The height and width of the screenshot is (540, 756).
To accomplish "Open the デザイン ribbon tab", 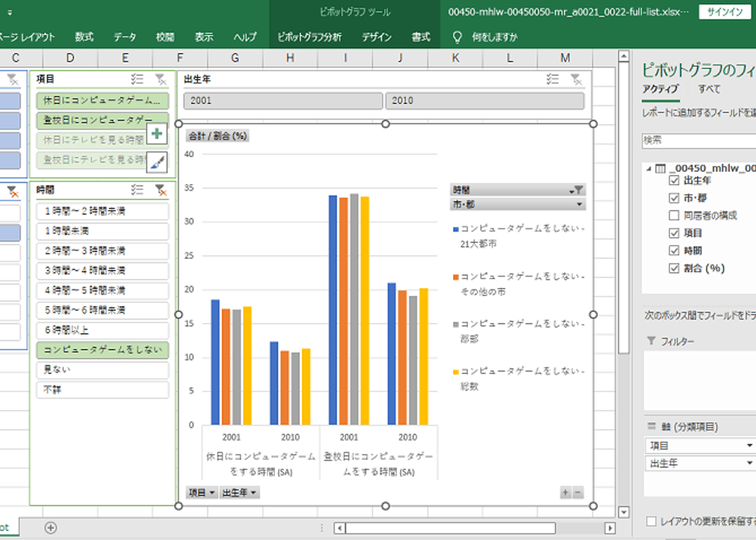I will click(376, 37).
